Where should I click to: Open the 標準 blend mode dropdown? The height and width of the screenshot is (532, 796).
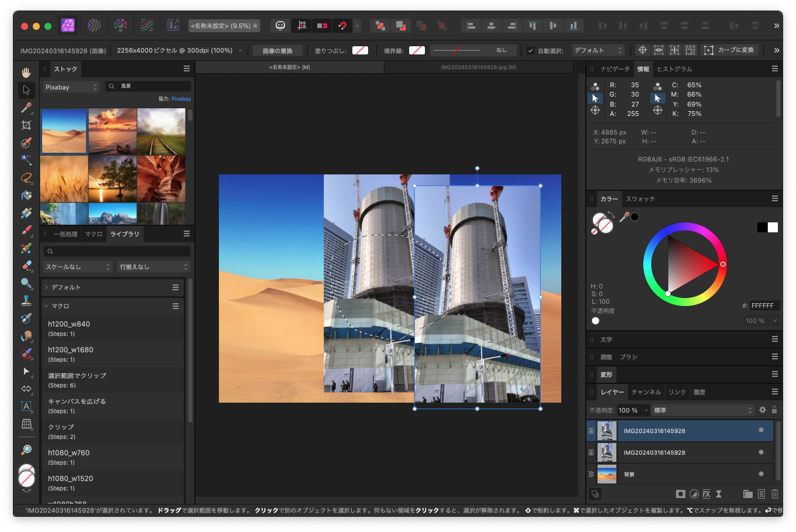(x=703, y=410)
